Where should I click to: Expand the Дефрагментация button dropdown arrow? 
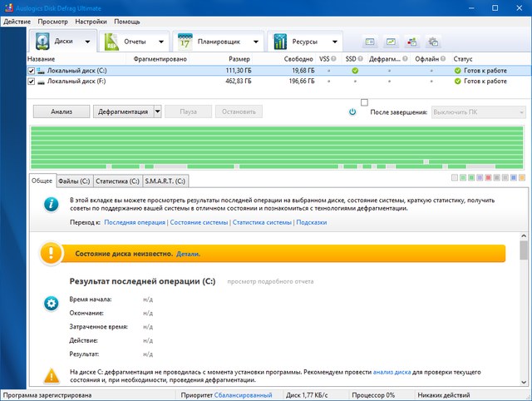(x=157, y=111)
